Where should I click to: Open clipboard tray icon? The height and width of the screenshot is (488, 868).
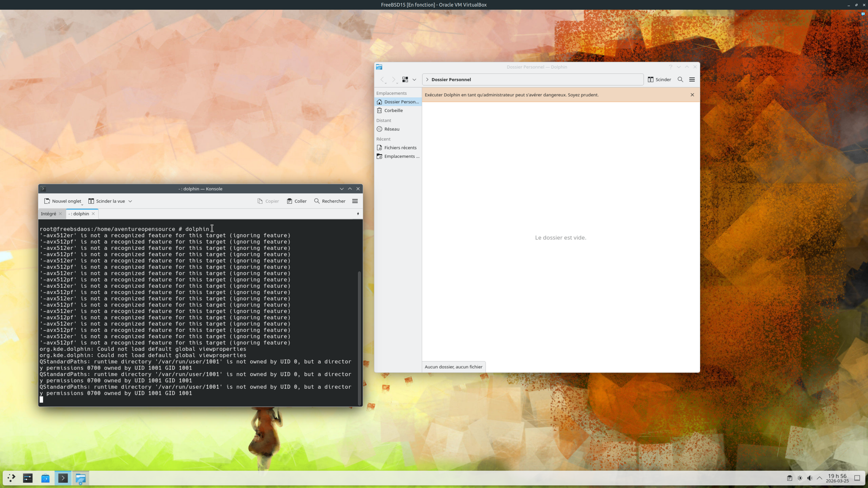[790, 478]
